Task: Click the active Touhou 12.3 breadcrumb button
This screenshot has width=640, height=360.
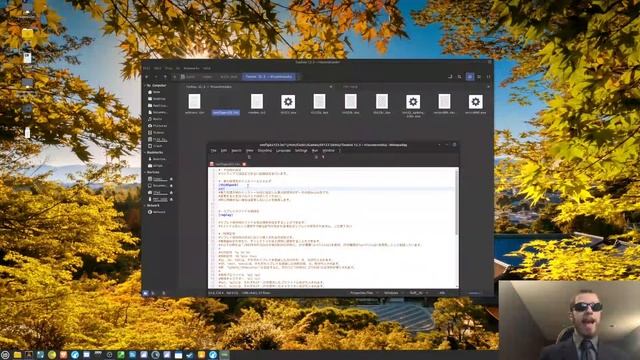Action: (270, 76)
